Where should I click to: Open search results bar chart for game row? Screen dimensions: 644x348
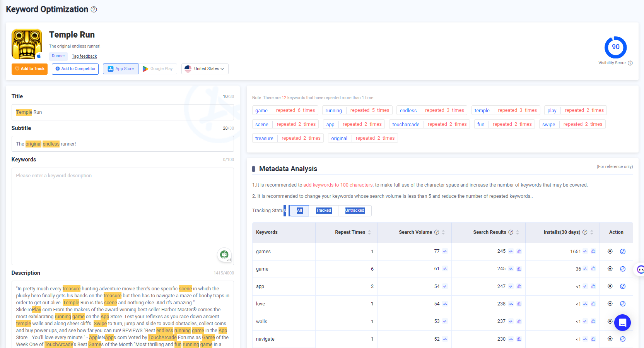519,269
